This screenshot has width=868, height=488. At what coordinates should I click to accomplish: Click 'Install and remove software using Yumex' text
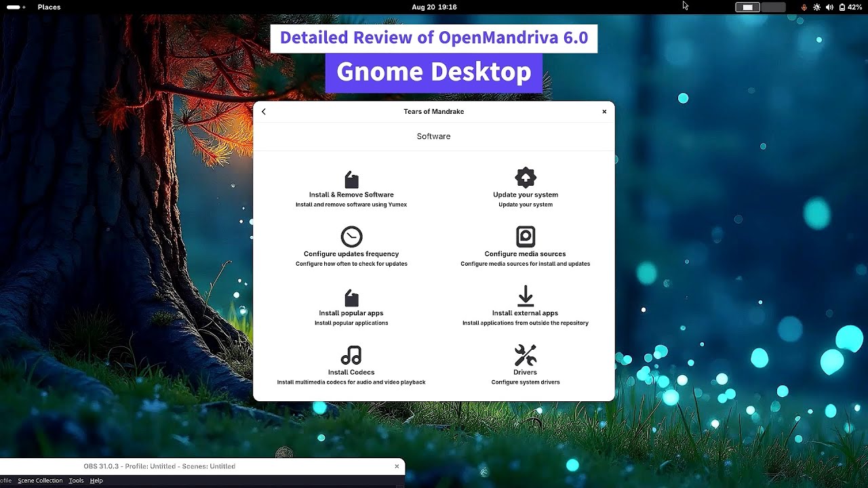click(351, 205)
